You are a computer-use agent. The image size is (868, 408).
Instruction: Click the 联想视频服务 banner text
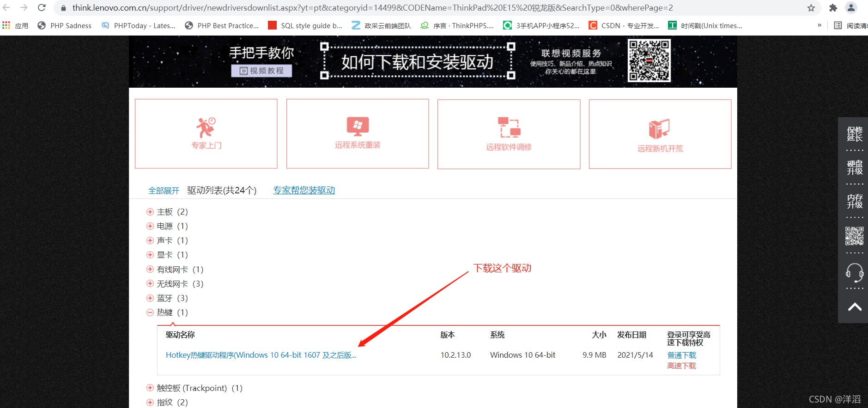tap(571, 54)
